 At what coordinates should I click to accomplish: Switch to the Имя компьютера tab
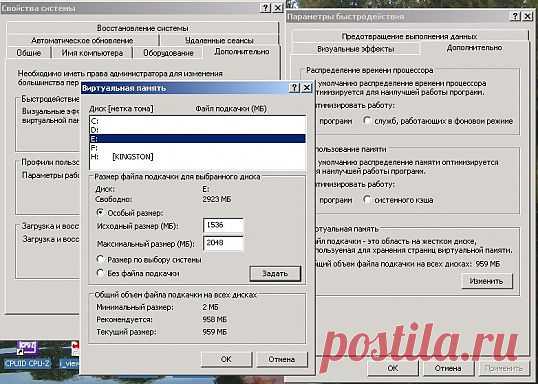[92, 53]
